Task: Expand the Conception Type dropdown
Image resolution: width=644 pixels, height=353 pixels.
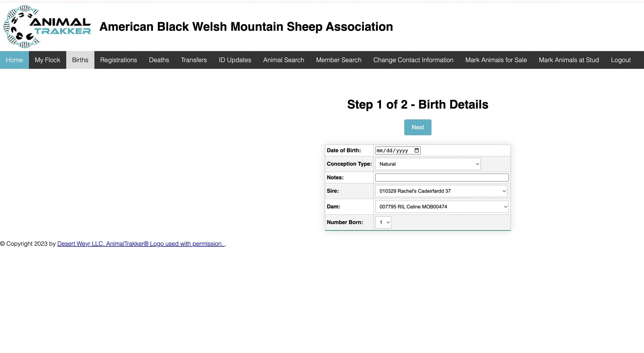Action: pos(428,164)
